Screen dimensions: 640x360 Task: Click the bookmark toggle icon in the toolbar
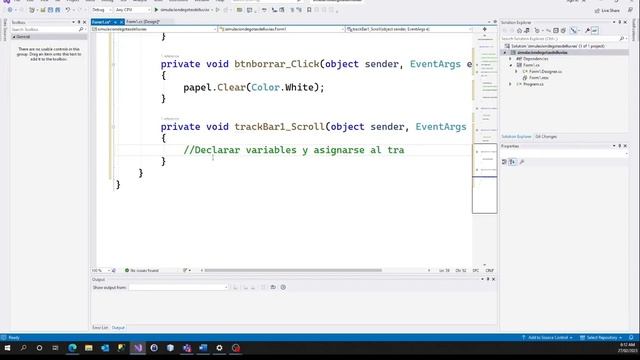pyautogui.click(x=309, y=9)
